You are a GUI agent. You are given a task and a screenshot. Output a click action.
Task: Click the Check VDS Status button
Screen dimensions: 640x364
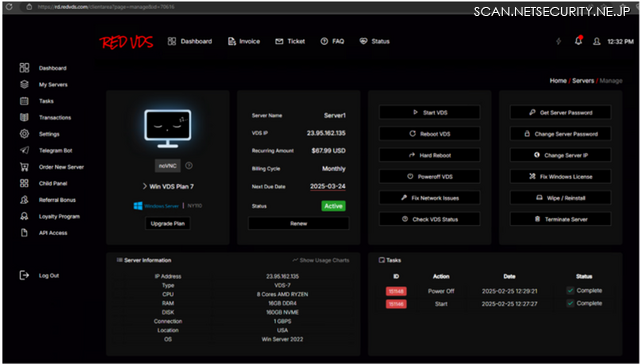pyautogui.click(x=429, y=219)
